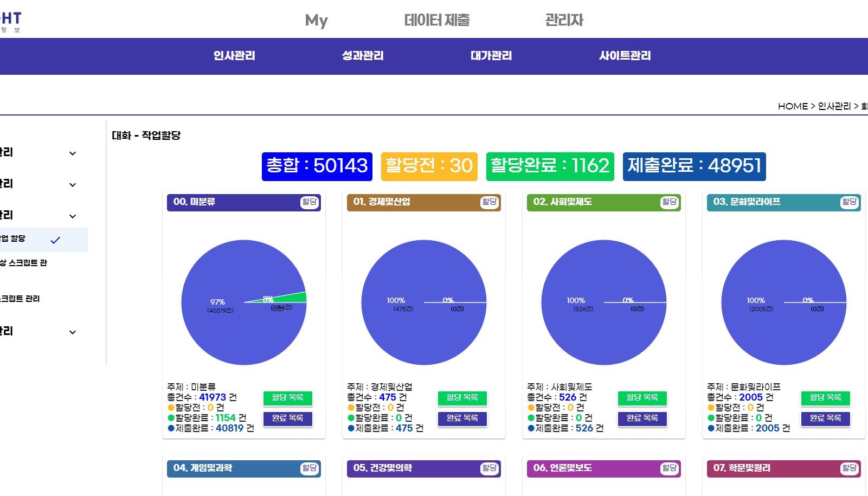Open 할당 목록 for 미분류
This screenshot has width=868, height=496.
tap(288, 398)
